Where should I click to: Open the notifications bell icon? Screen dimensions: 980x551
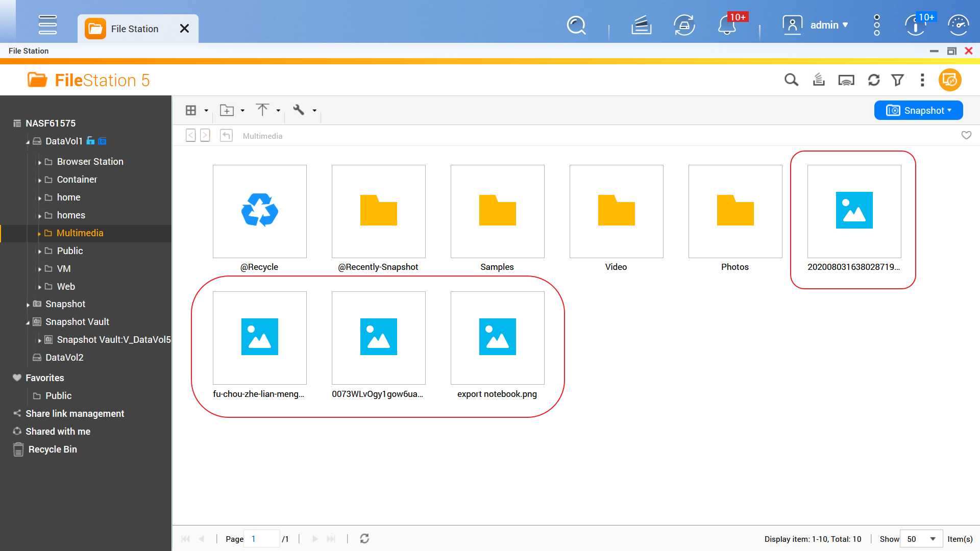[727, 25]
